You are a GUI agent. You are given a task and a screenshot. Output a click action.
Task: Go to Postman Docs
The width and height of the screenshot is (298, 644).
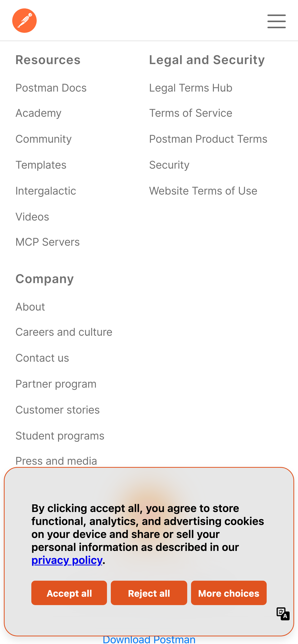coord(51,88)
